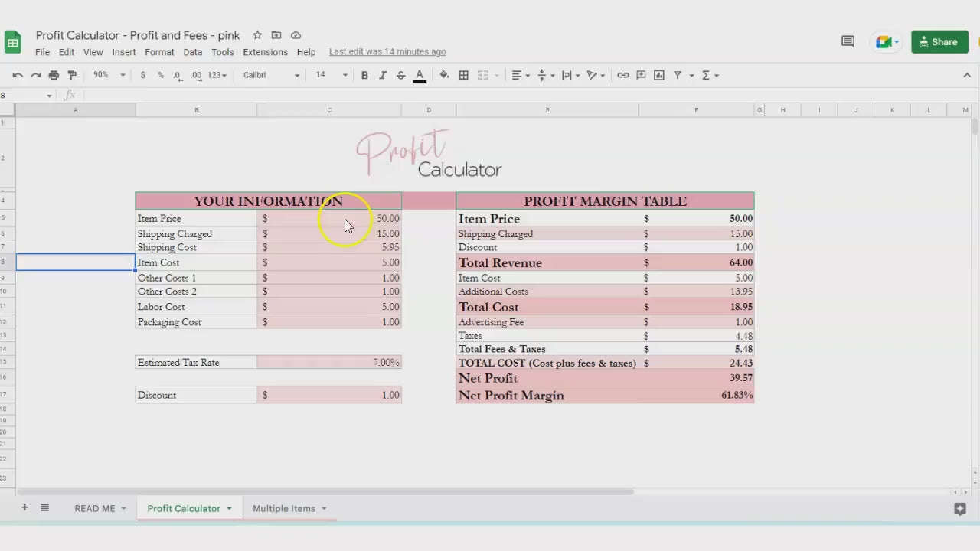Image resolution: width=980 pixels, height=551 pixels.
Task: Click the insert chart icon
Action: tap(658, 75)
